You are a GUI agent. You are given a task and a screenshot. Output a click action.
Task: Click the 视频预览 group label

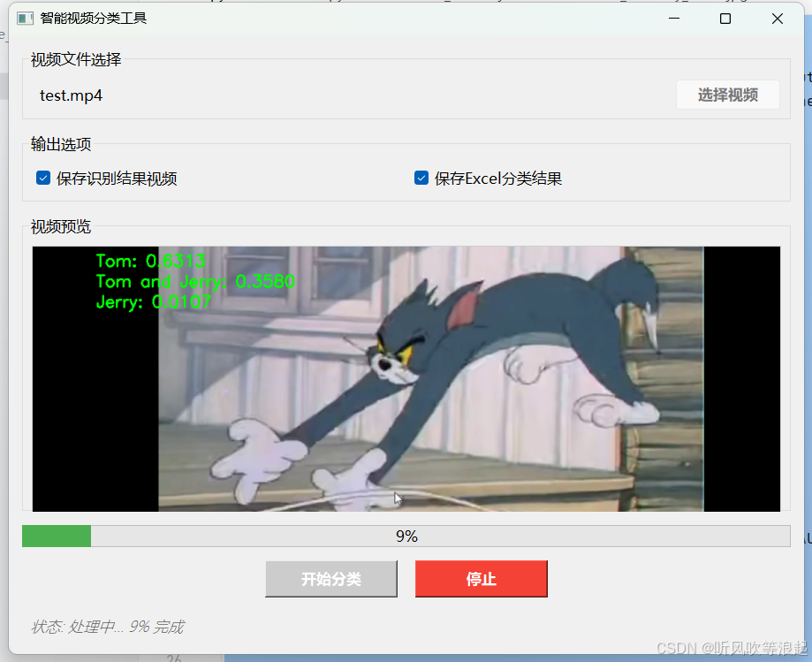pos(61,226)
